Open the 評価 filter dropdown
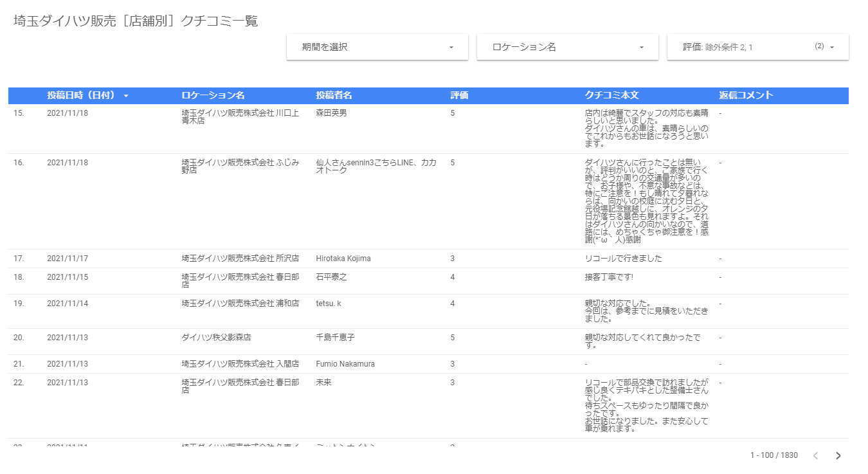This screenshot has width=868, height=474. (x=758, y=47)
